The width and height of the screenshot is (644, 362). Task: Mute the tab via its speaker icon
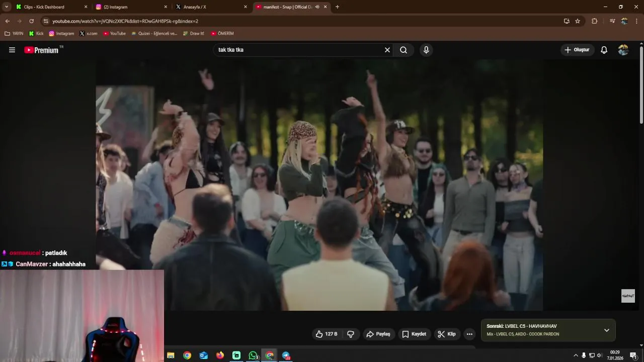317,7
